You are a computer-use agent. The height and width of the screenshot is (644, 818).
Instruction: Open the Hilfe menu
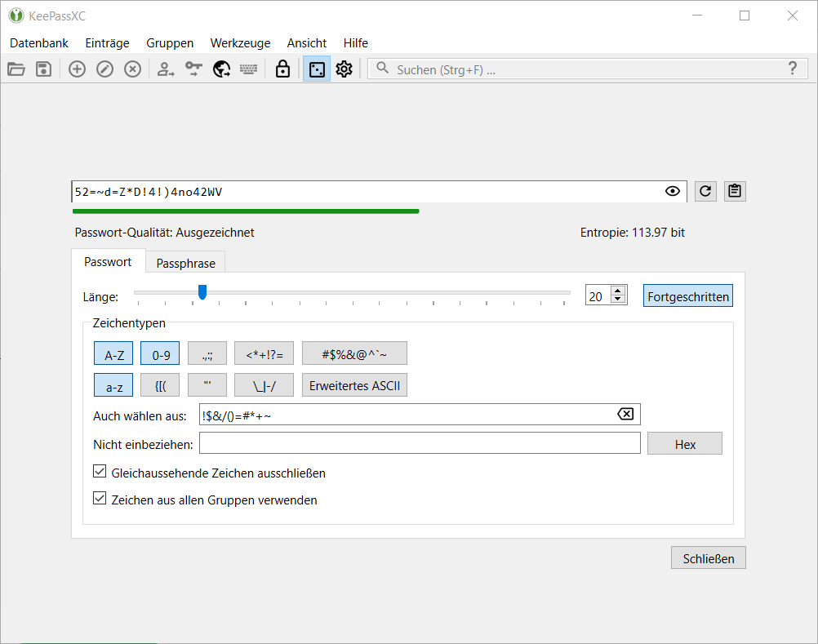tap(356, 42)
